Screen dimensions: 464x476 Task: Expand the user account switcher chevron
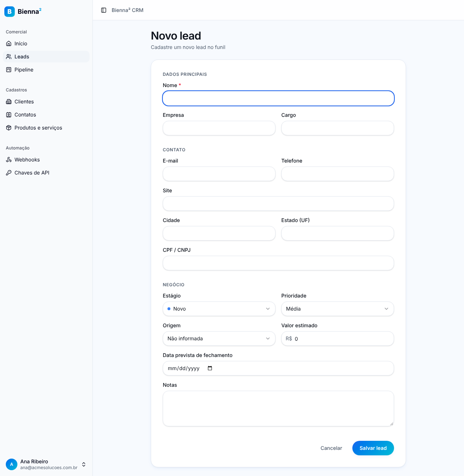coord(84,464)
